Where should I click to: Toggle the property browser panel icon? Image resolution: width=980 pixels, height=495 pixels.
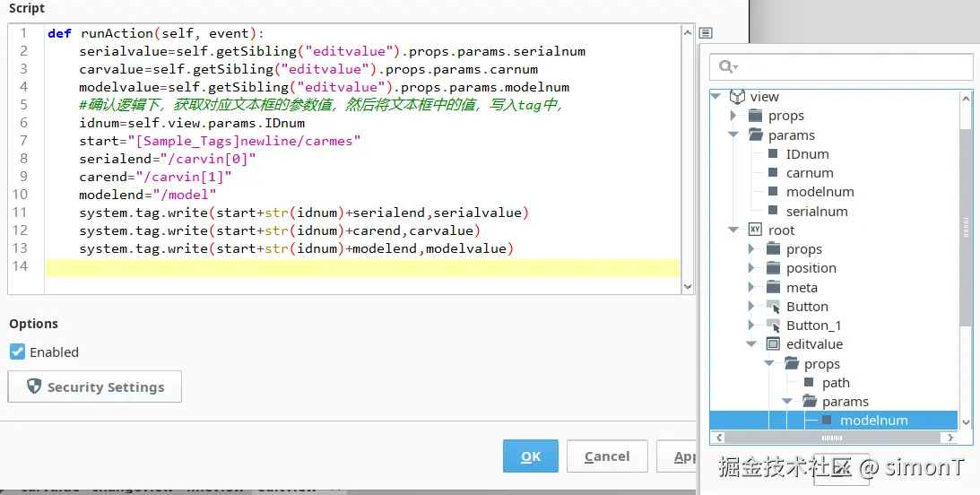[706, 33]
